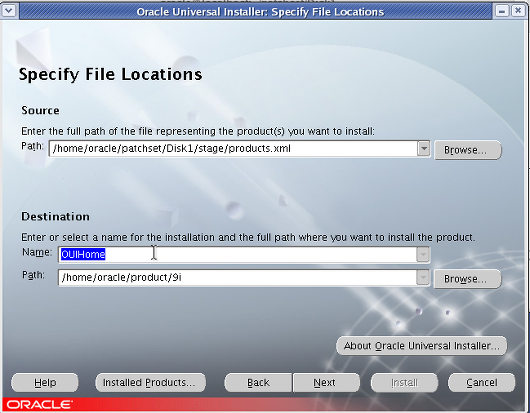Click the Specify File Locations heading

point(110,74)
